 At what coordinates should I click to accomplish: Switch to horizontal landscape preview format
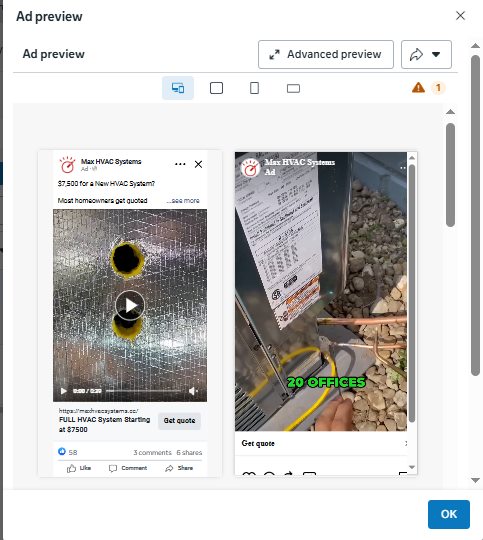point(293,89)
